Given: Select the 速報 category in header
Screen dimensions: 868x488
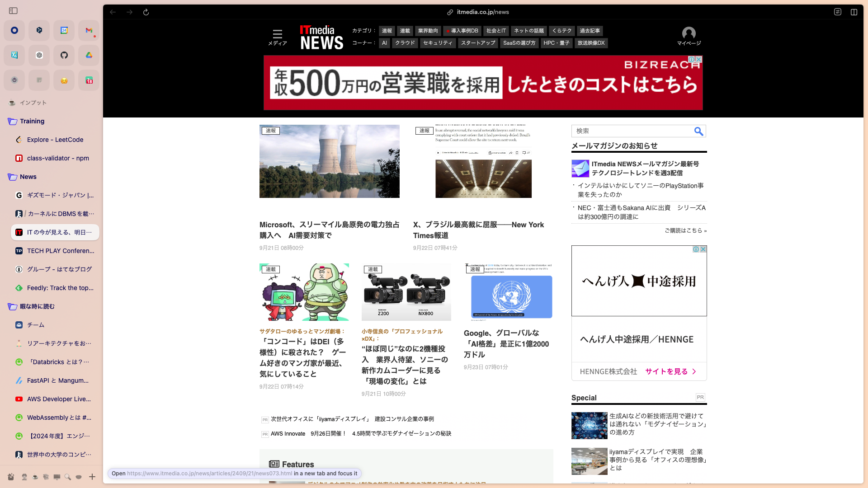Looking at the screenshot, I should click(x=387, y=31).
